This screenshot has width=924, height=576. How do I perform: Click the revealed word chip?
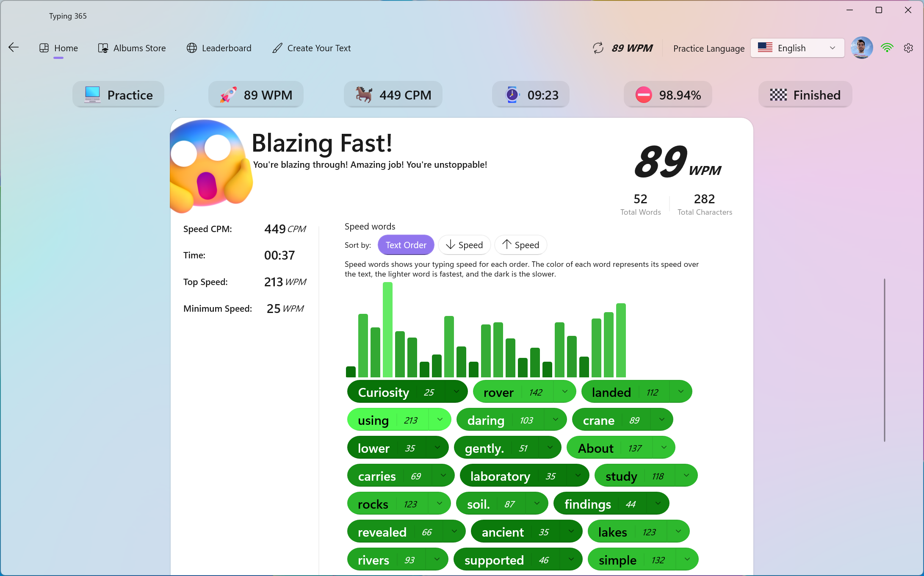(406, 532)
